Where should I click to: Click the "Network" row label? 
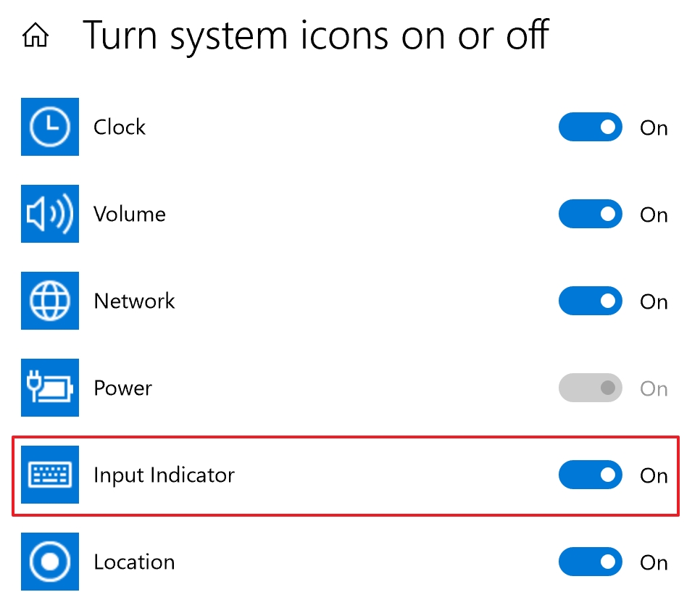(x=134, y=301)
